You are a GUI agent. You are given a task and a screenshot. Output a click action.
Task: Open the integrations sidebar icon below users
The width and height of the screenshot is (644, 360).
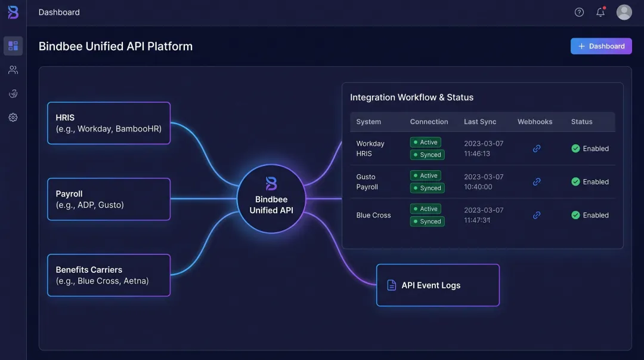click(x=13, y=94)
